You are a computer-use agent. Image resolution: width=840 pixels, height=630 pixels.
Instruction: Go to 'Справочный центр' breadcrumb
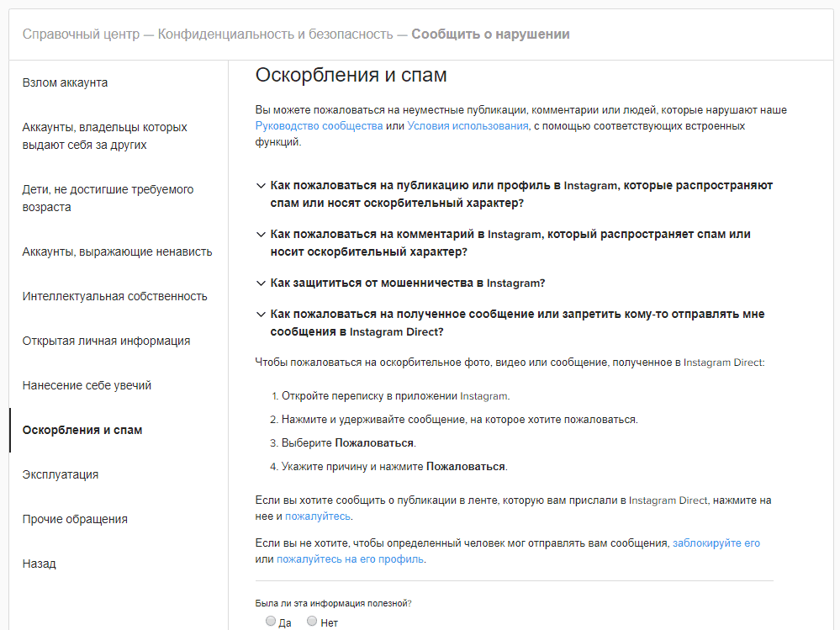pos(81,34)
